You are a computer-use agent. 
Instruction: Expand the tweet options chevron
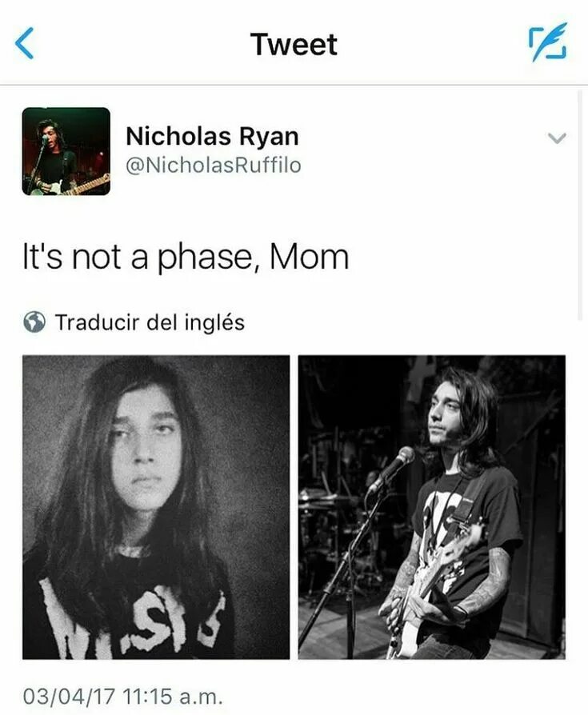[557, 138]
